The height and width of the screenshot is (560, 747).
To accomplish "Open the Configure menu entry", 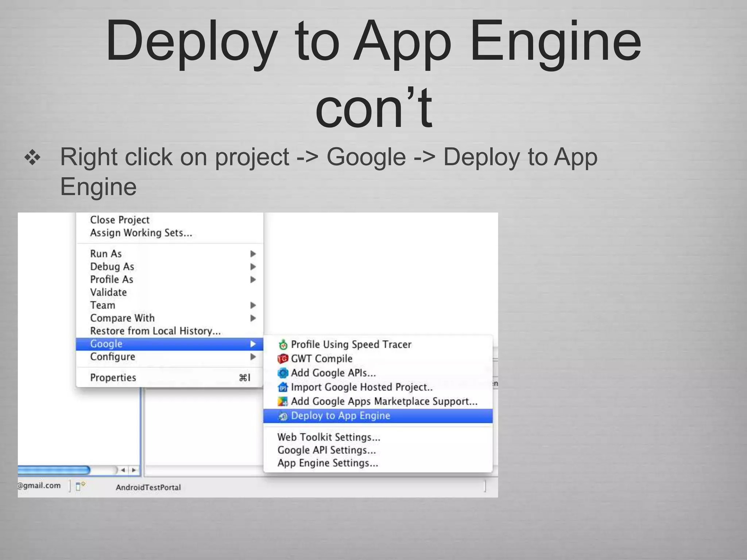I will [170, 357].
